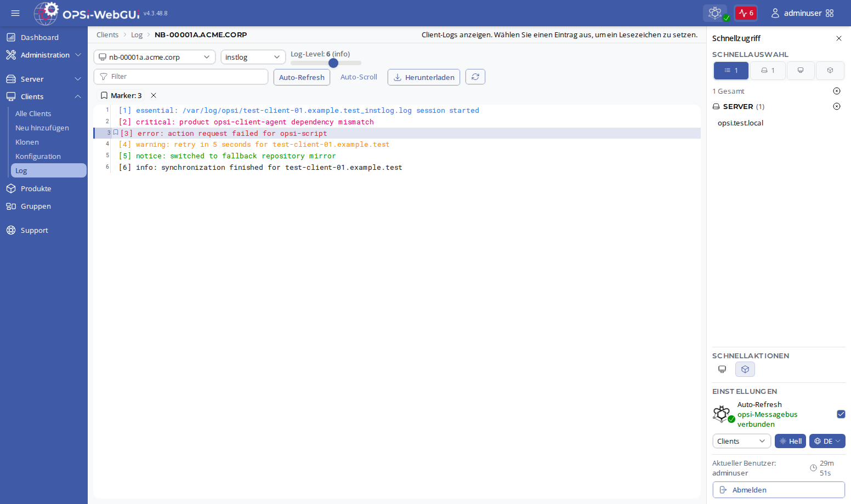Screen dimensions: 851x504
Task: Select log line 1 essential session started
Action: click(x=397, y=110)
